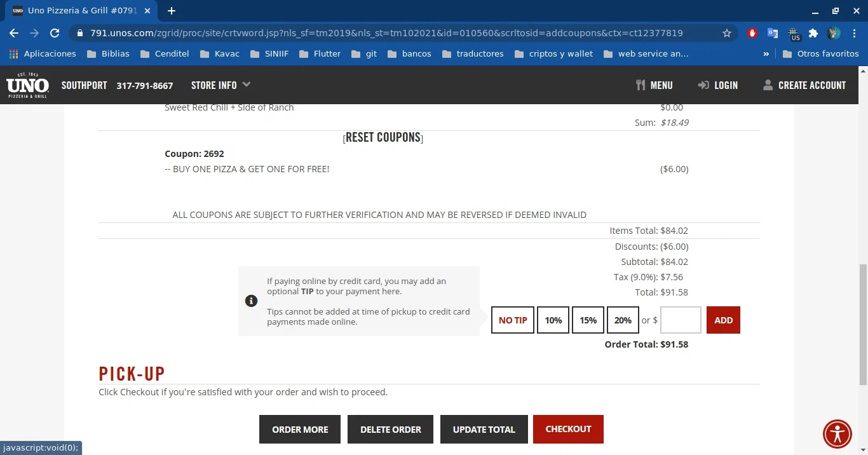The height and width of the screenshot is (455, 868).
Task: Open the bancos bookmark folder
Action: [x=409, y=54]
